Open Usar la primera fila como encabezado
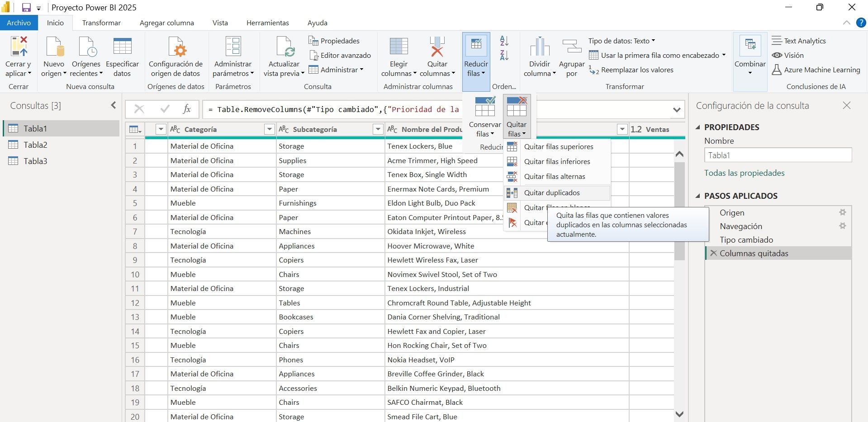This screenshot has width=868, height=422. (x=657, y=55)
